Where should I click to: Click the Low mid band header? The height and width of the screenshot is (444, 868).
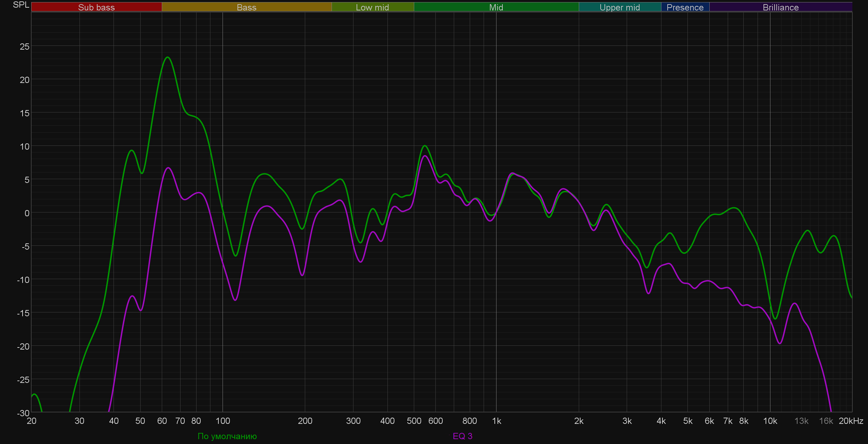(372, 7)
